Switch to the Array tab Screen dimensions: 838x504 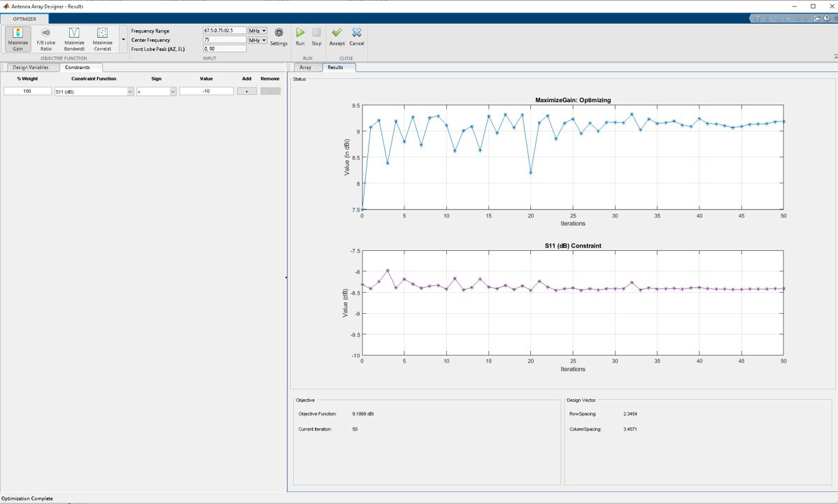point(306,67)
